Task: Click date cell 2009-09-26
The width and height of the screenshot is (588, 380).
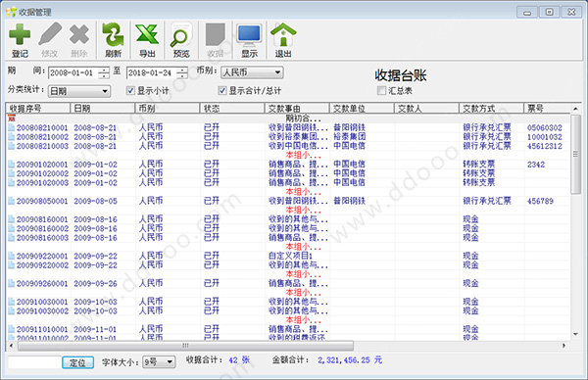Action: pos(95,283)
